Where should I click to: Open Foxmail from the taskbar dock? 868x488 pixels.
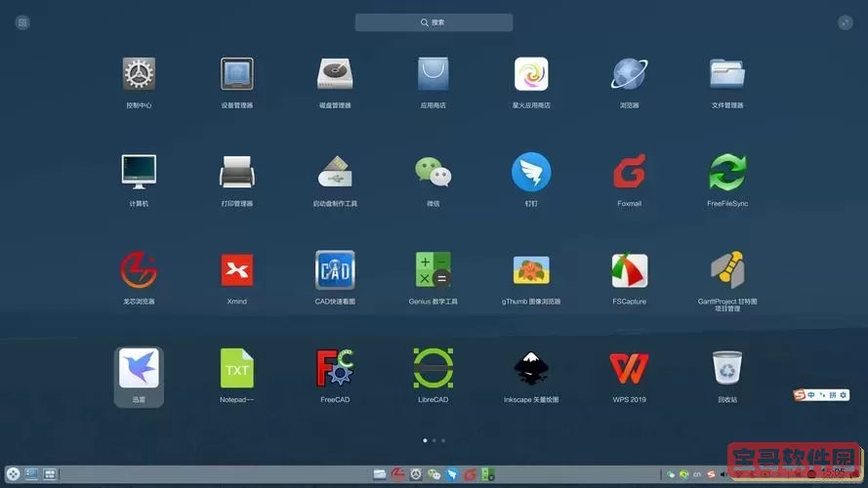470,474
